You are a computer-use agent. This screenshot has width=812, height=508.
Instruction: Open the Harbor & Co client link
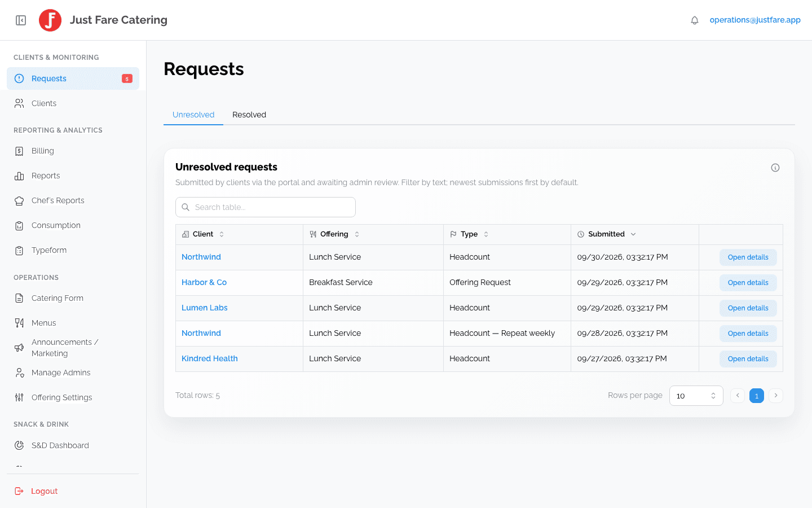[x=204, y=282]
